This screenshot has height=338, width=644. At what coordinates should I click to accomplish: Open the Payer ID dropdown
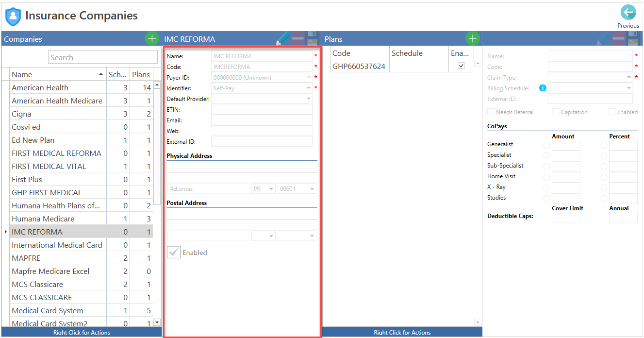(x=308, y=77)
